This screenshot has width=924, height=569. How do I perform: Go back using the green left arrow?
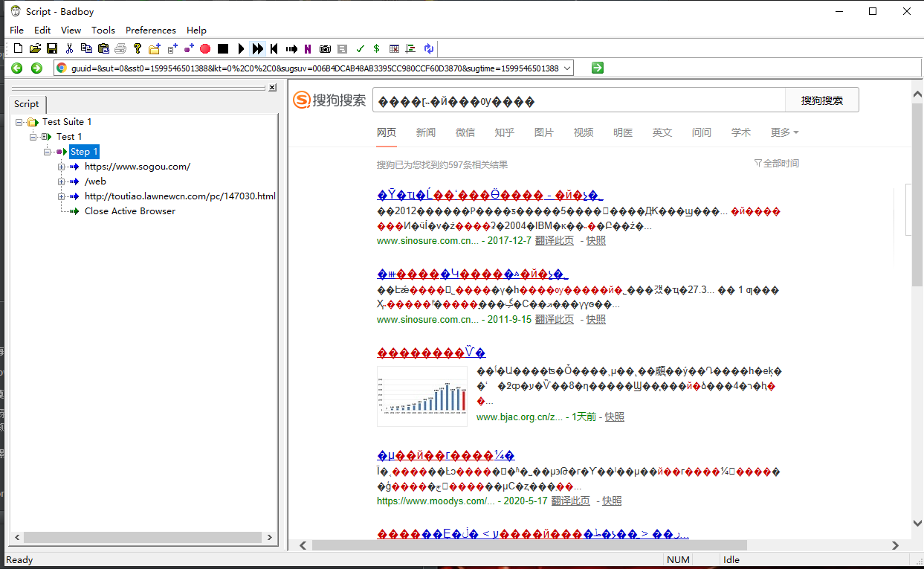[x=17, y=68]
